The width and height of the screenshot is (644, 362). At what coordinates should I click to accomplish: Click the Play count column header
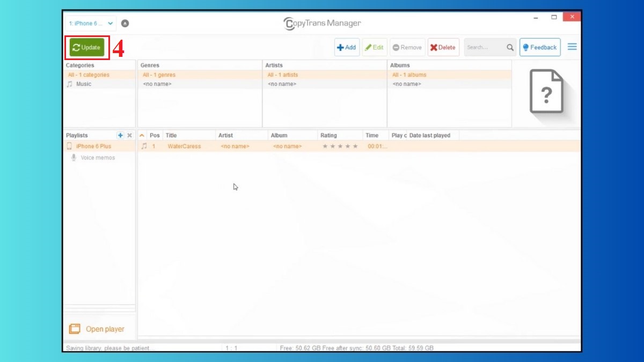[399, 135]
